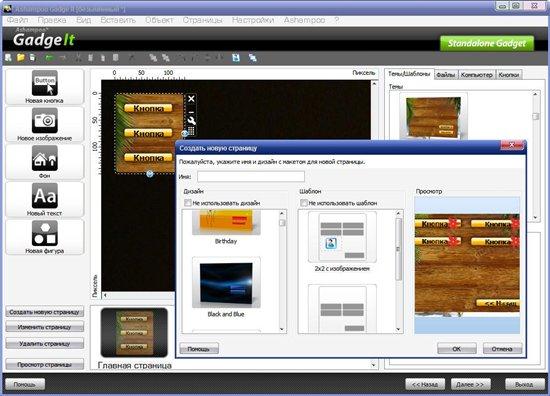Enable Не использовать дизайн checkbox

point(188,203)
